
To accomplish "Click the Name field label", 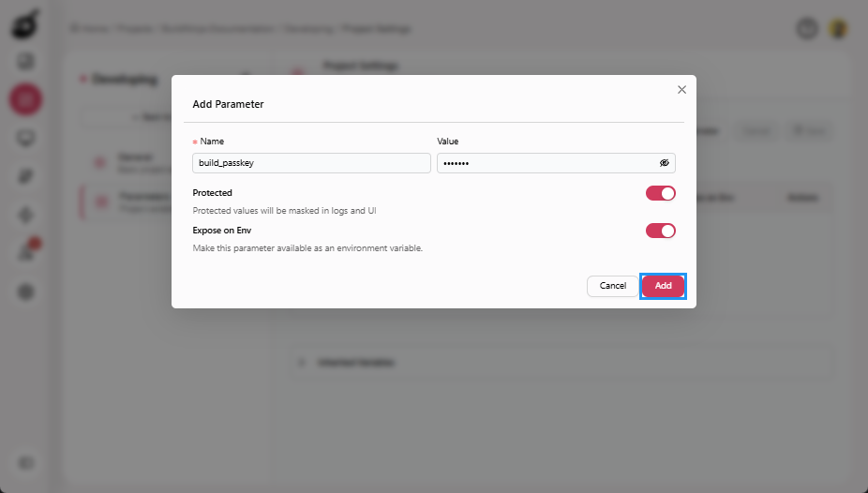I will click(x=212, y=142).
